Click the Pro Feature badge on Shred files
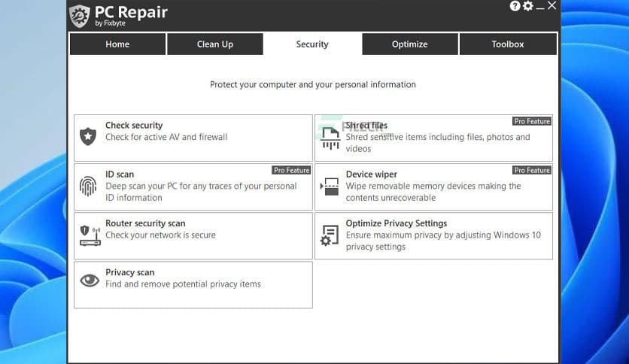 click(x=532, y=122)
